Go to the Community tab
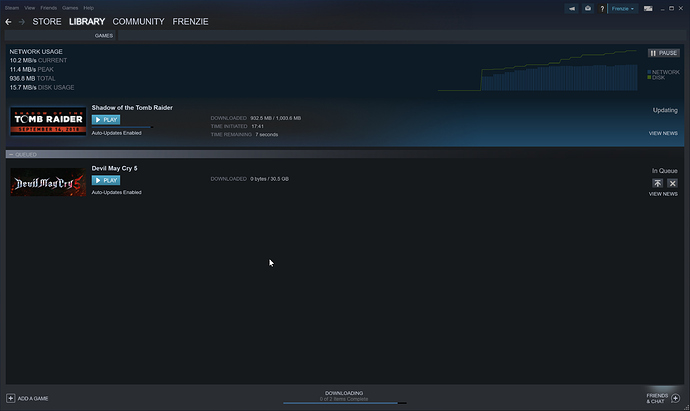690x411 pixels. tap(138, 22)
